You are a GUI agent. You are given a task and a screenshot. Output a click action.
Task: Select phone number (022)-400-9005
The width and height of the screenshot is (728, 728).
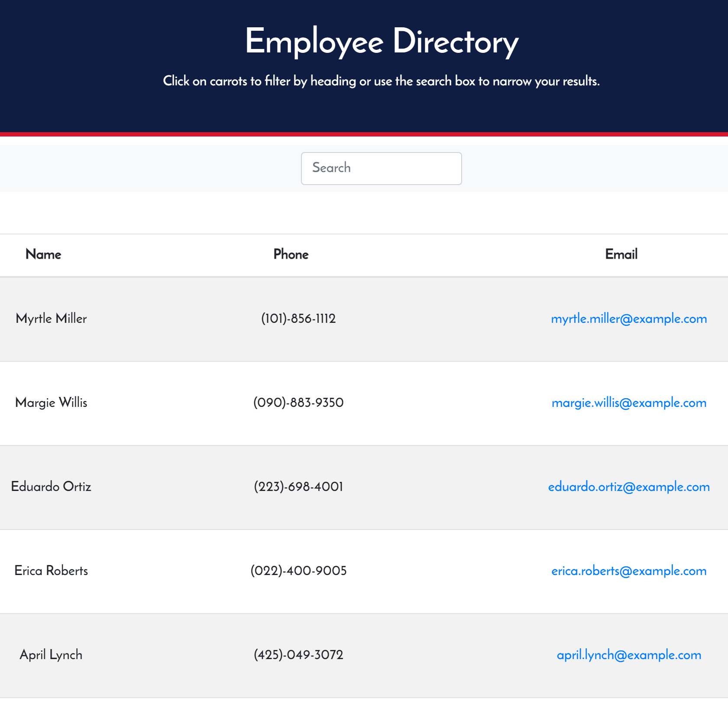pos(298,571)
